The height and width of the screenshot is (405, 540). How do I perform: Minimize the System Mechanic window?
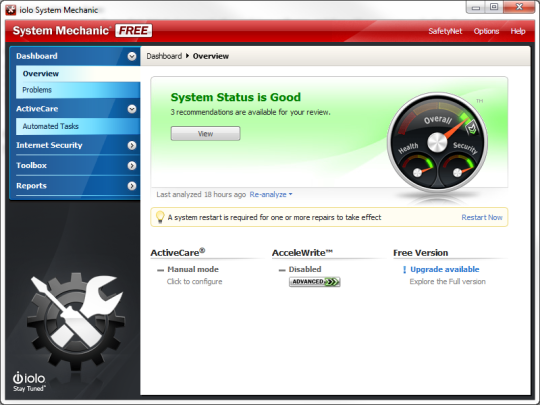476,7
